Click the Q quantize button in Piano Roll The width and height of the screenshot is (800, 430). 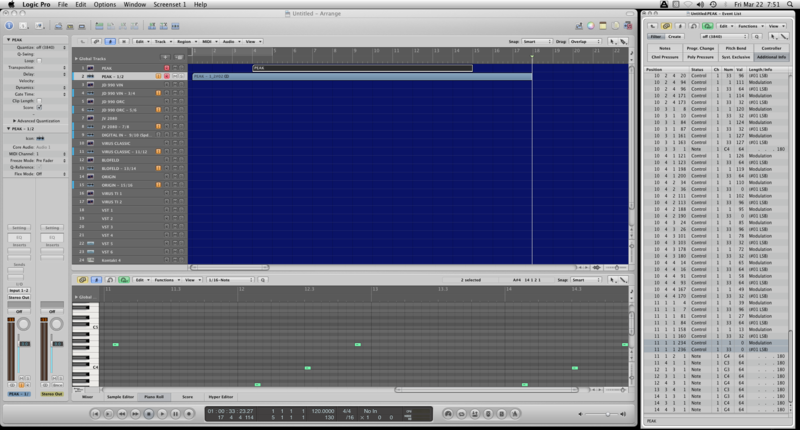point(263,280)
